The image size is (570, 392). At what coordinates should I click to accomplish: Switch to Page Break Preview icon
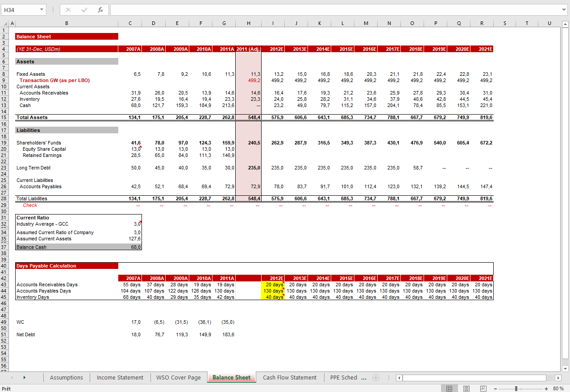tap(483, 388)
